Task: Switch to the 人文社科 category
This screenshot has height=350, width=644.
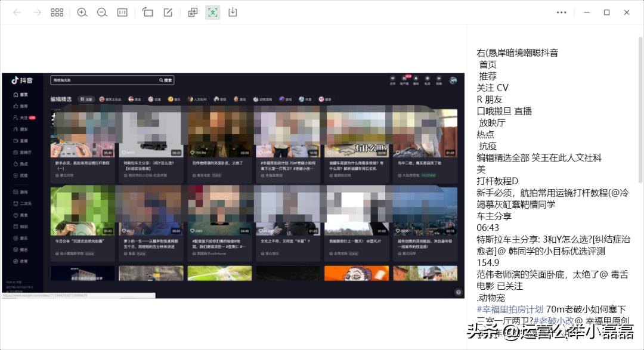Action: tap(197, 99)
